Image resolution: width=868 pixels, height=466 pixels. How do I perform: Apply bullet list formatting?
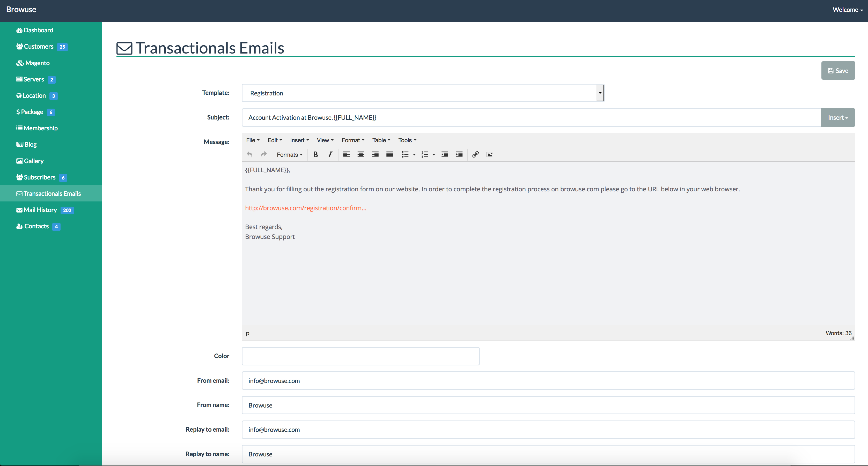click(x=405, y=155)
